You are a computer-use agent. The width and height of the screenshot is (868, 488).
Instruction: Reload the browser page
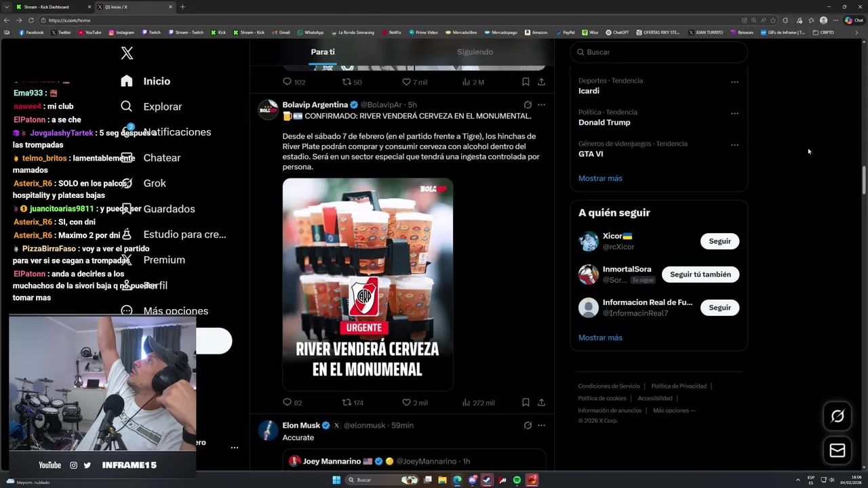pyautogui.click(x=31, y=20)
